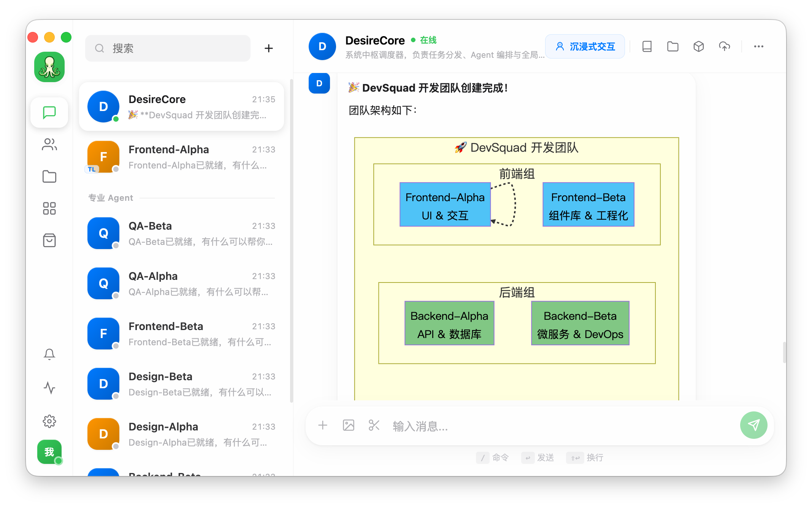Screen dimensions: 812x508
Task: Select the Frontend-Alpha conversation
Action: [182, 157]
